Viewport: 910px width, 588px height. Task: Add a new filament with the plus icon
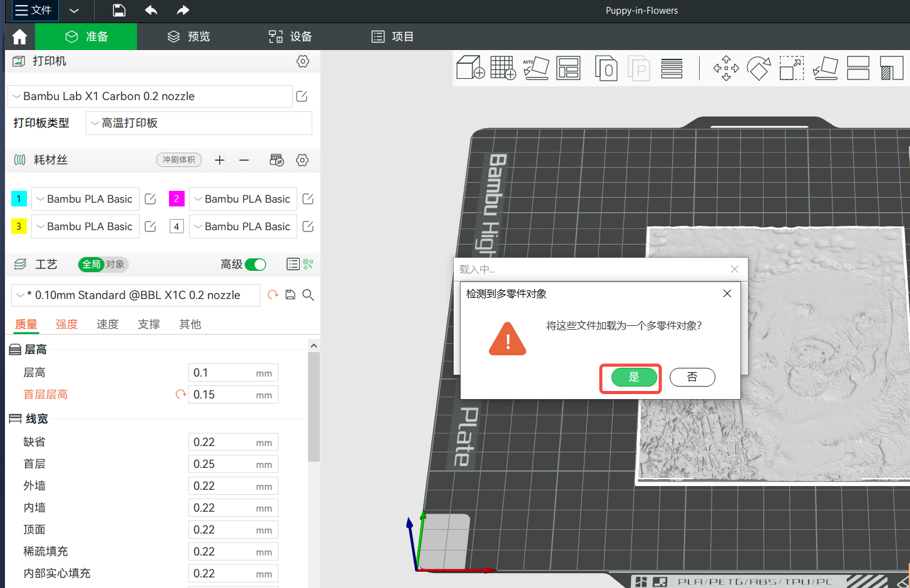click(220, 160)
